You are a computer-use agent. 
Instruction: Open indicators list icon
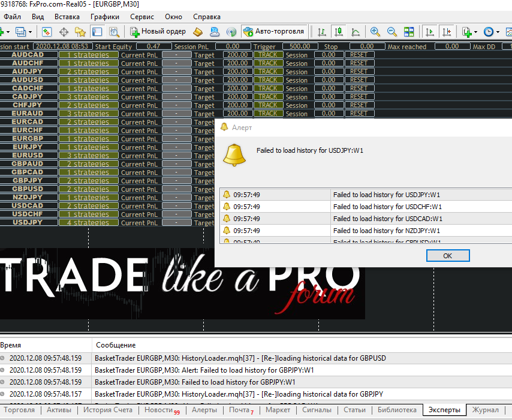point(466,32)
